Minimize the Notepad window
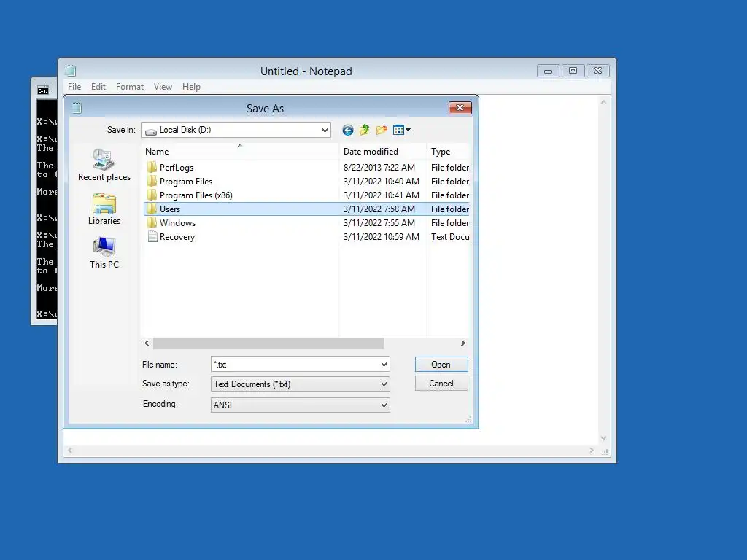The width and height of the screenshot is (747, 560). point(549,71)
